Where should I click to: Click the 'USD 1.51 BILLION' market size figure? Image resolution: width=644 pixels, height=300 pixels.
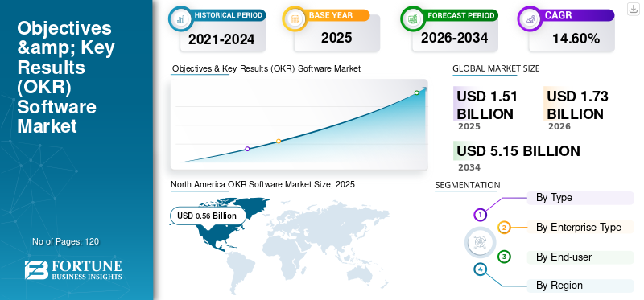point(487,105)
